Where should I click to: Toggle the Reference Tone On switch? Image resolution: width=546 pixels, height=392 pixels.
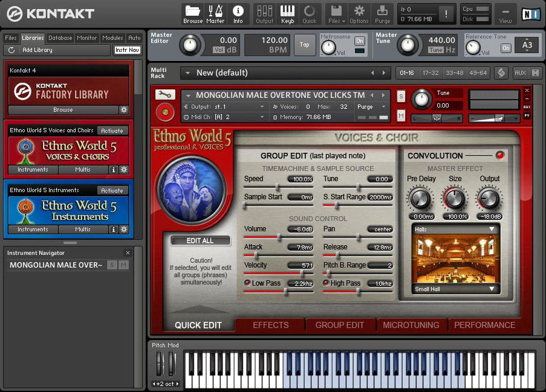click(x=505, y=48)
